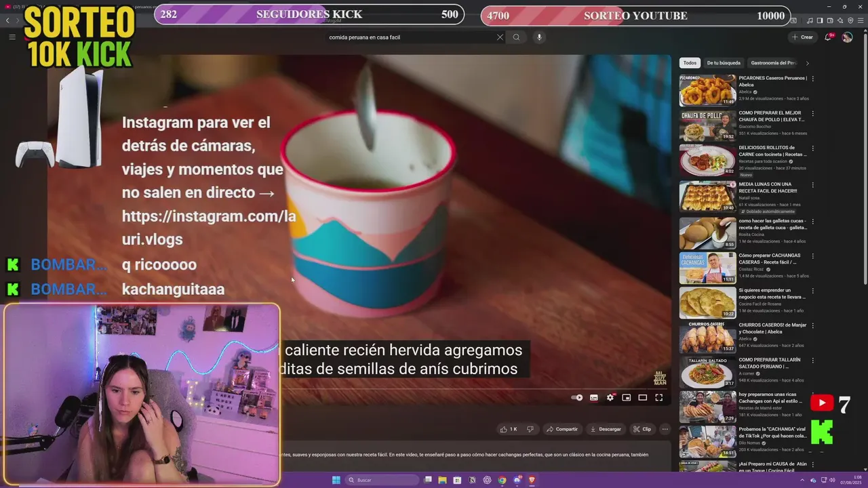Clear the search box with the X

click(500, 37)
